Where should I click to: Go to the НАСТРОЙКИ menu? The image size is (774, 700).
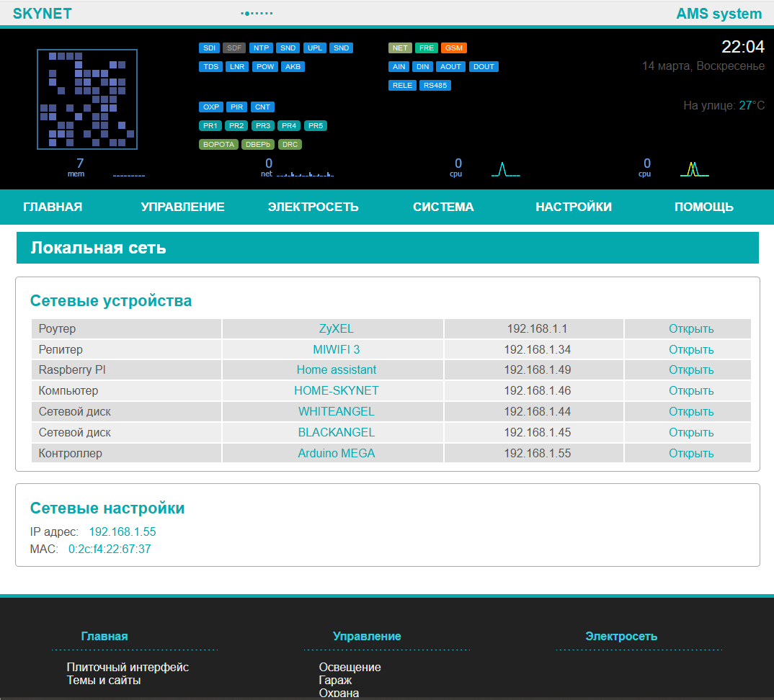pos(573,207)
